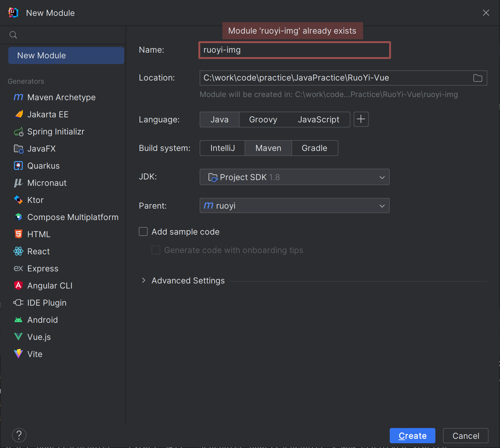Expand the Advanced Settings section

(144, 281)
